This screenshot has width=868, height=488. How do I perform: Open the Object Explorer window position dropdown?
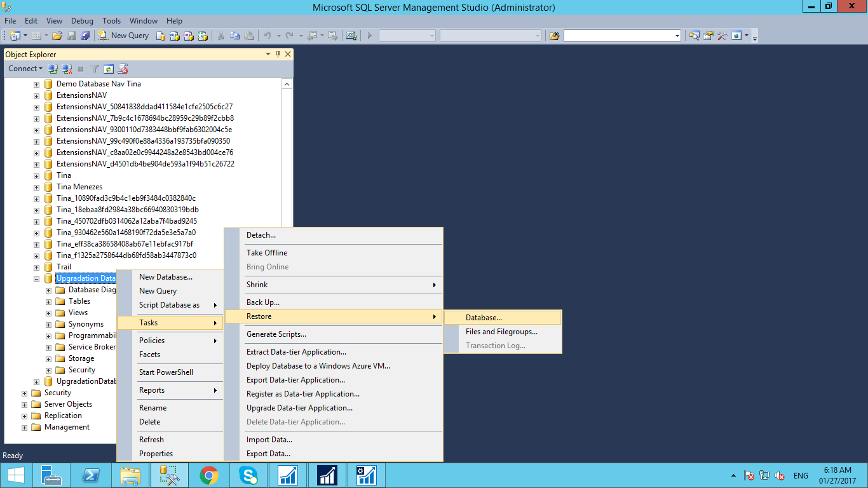coord(269,55)
